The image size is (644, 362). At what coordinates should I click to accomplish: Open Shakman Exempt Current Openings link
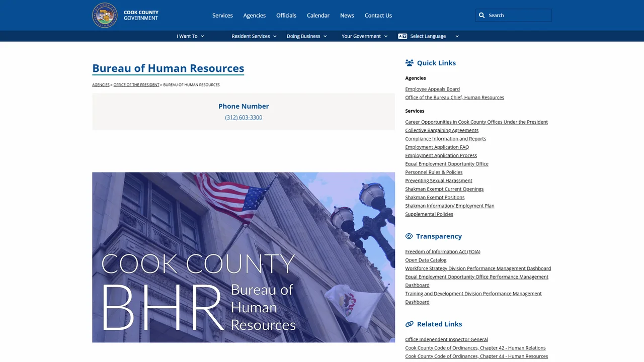444,189
